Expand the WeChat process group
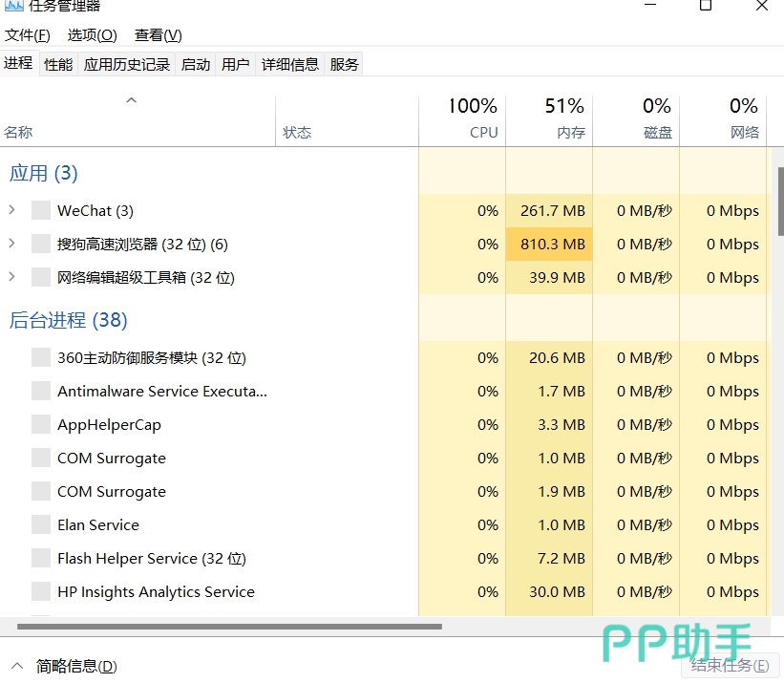 tap(11, 210)
